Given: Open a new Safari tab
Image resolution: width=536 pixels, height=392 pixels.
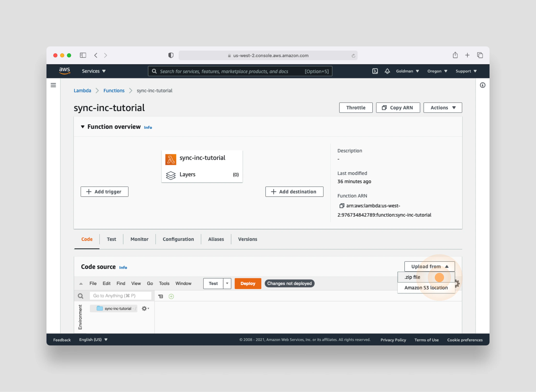Looking at the screenshot, I should click(x=467, y=55).
